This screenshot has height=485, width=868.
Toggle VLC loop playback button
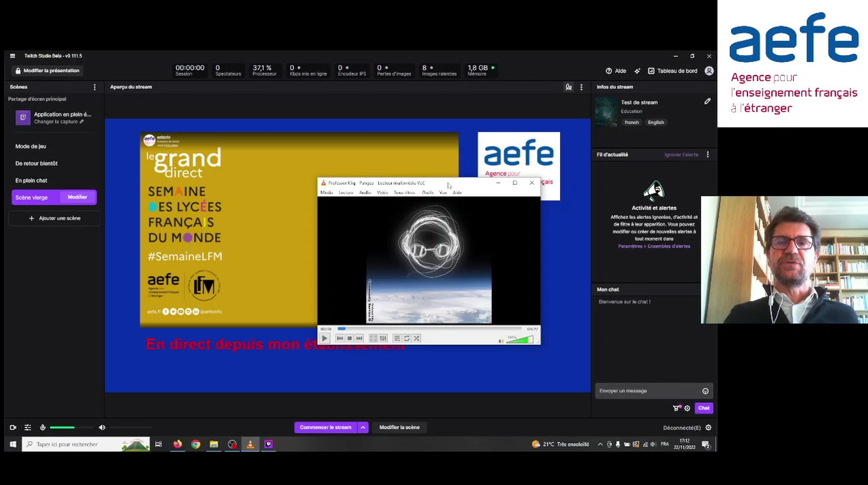[406, 338]
